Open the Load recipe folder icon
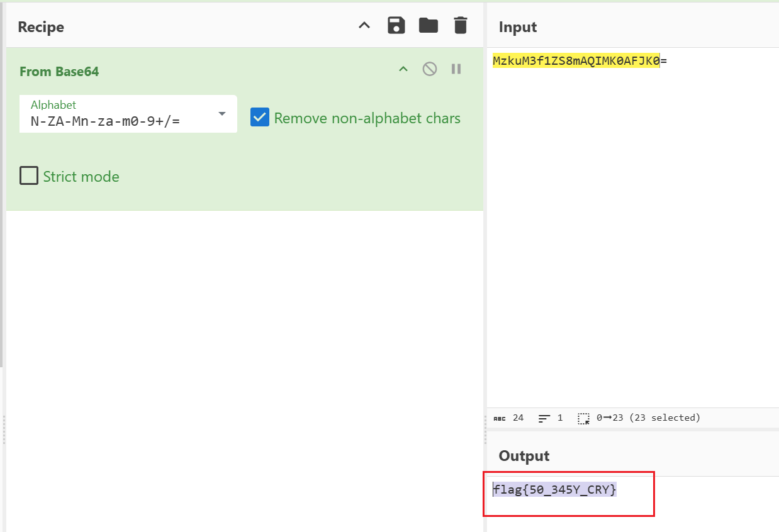The image size is (779, 532). (x=429, y=26)
